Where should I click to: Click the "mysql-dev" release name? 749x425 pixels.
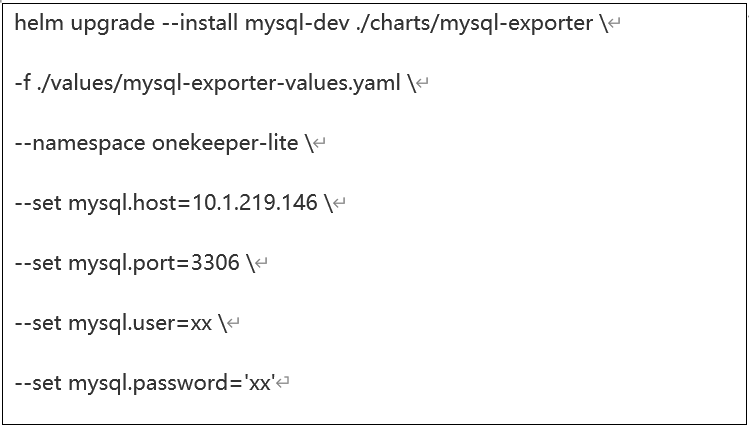(x=297, y=25)
